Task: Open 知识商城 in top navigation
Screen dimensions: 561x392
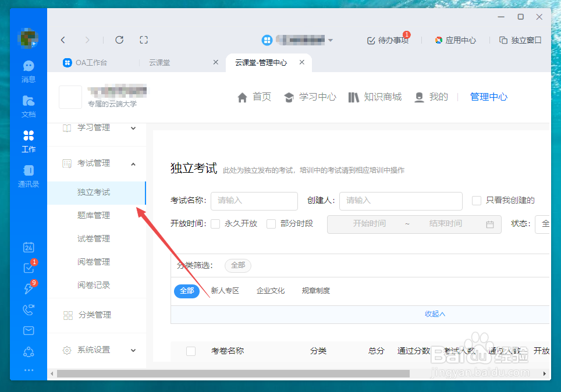Action: click(x=375, y=97)
